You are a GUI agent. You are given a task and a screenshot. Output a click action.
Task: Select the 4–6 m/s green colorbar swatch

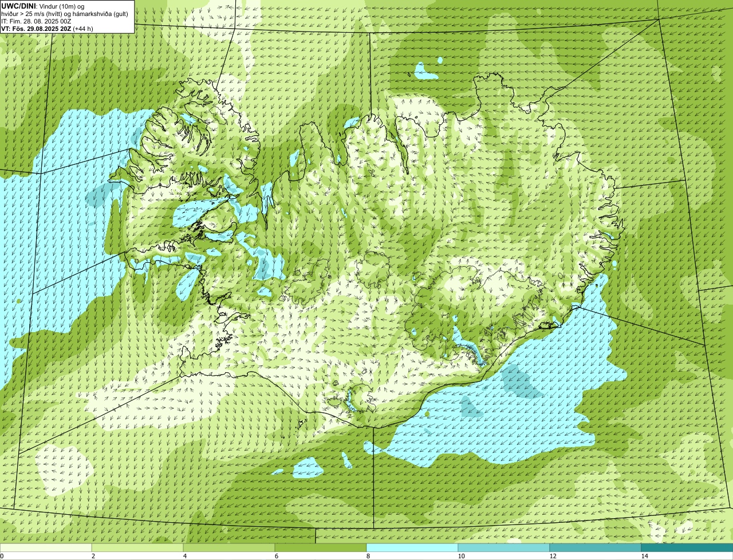(x=229, y=547)
